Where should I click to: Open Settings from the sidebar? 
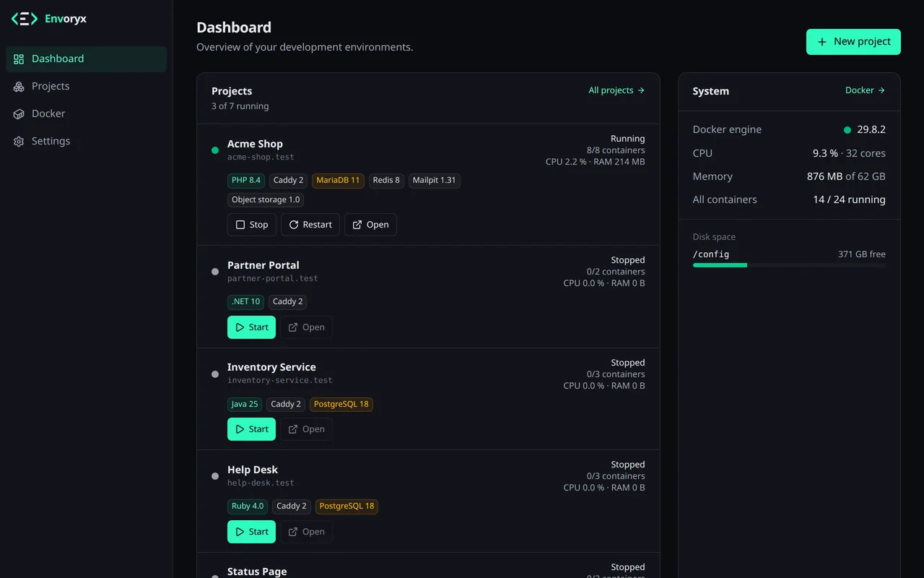(86, 142)
